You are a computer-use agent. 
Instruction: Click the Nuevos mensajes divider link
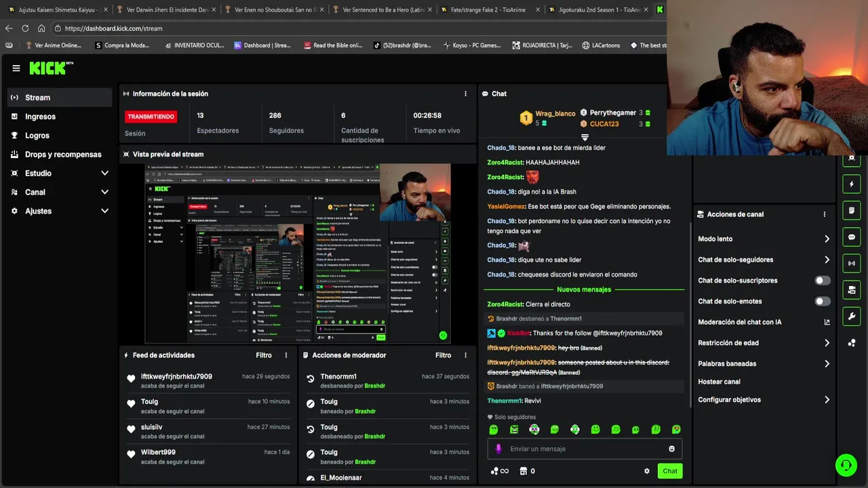click(x=584, y=289)
